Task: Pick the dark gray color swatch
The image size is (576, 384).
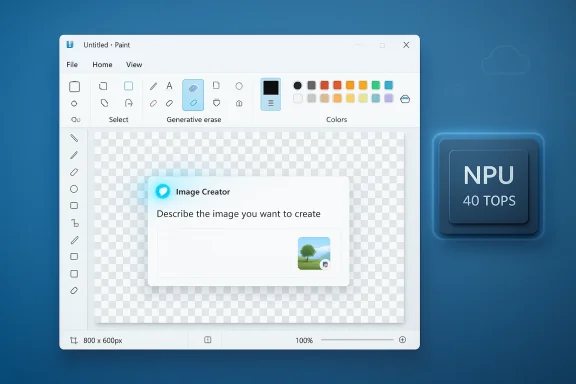Action: 312,85
